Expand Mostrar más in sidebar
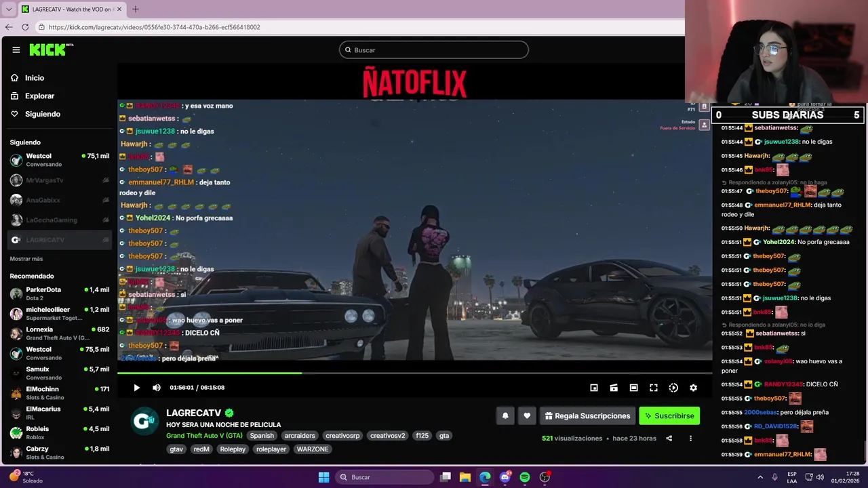The image size is (868, 488). coord(26,259)
